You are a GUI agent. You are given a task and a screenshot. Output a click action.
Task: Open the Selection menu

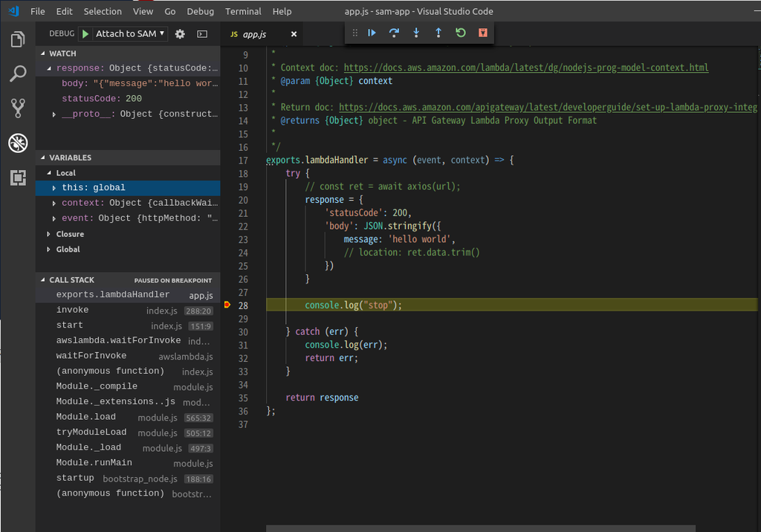coord(103,11)
